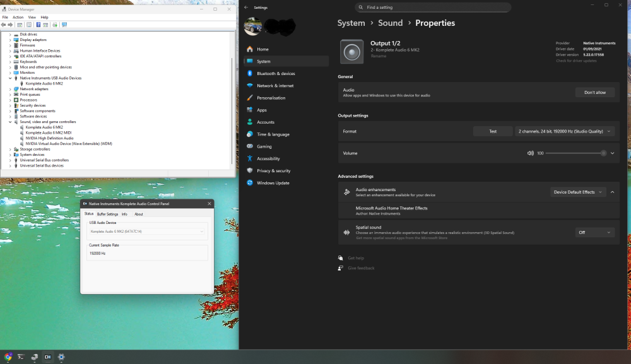Collapse Sound, video and game controllers node
This screenshot has width=631, height=364.
tap(10, 122)
